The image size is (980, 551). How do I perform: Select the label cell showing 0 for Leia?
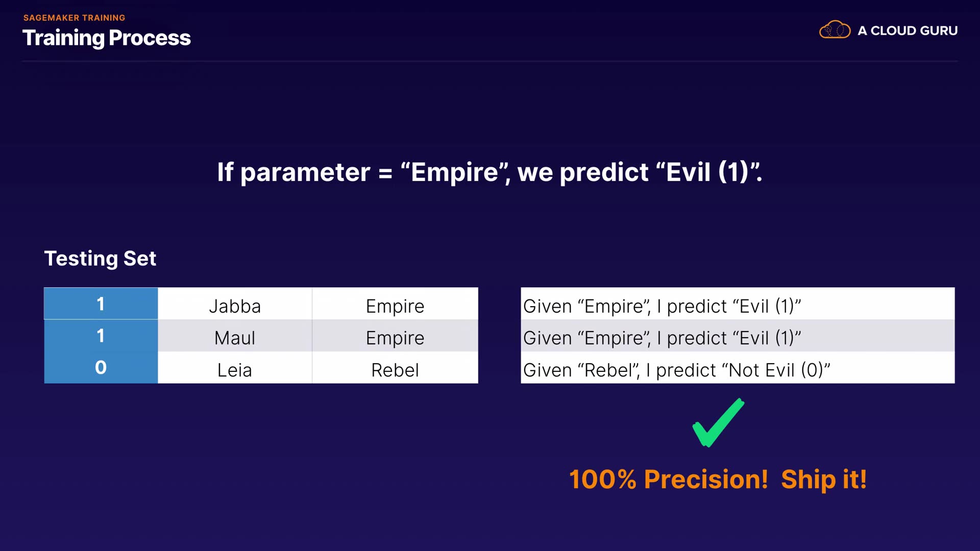(101, 368)
